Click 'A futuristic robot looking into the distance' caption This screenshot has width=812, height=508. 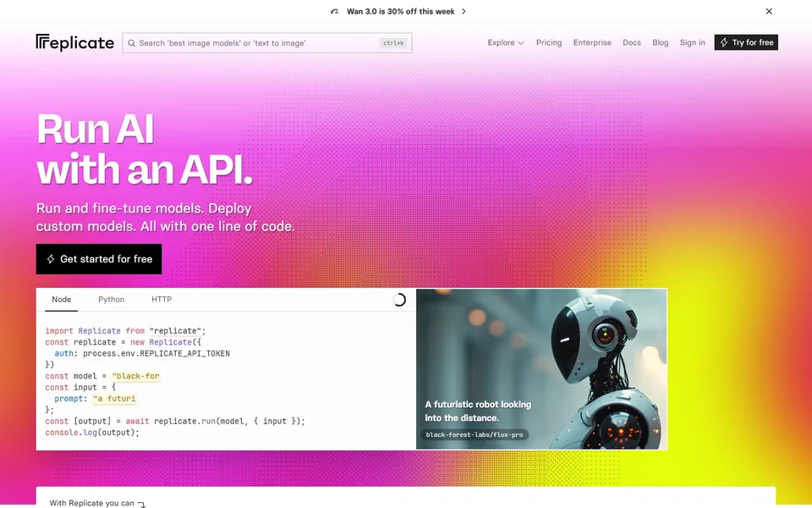pos(478,411)
